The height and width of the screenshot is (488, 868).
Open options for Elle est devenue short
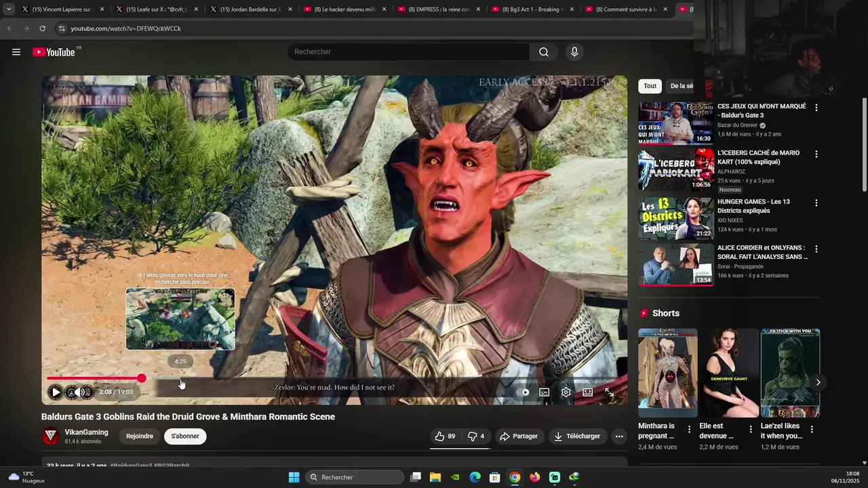coord(750,430)
